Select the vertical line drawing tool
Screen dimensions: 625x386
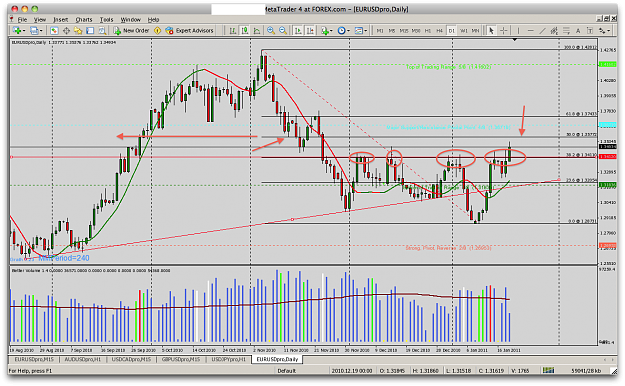point(518,31)
